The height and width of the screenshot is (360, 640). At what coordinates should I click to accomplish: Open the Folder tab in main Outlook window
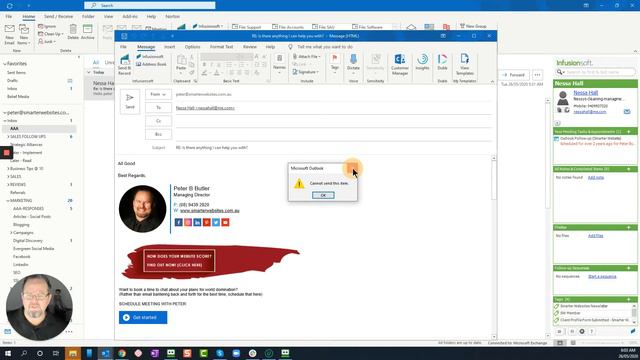point(88,16)
